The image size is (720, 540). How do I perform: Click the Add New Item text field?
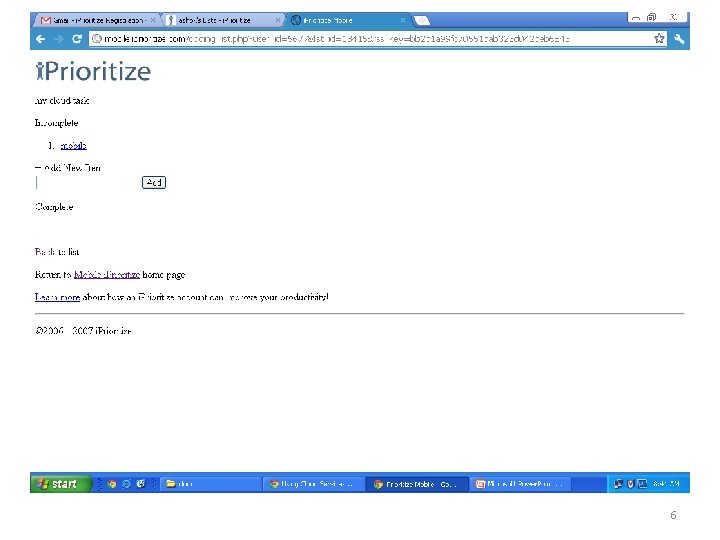87,183
